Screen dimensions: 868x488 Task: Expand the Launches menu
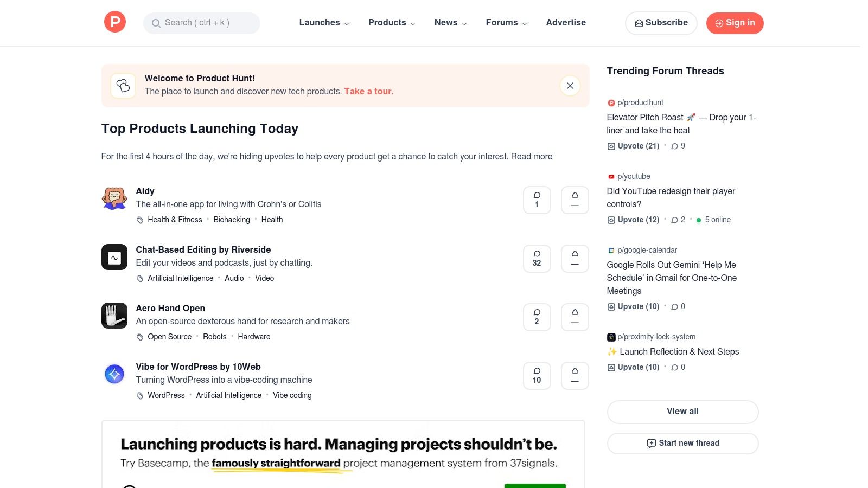click(324, 23)
